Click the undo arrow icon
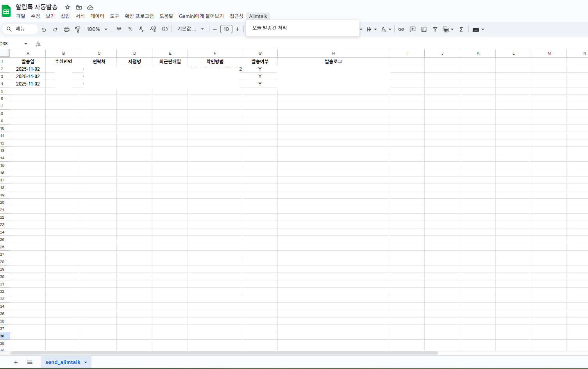This screenshot has width=588, height=369. coord(44,29)
